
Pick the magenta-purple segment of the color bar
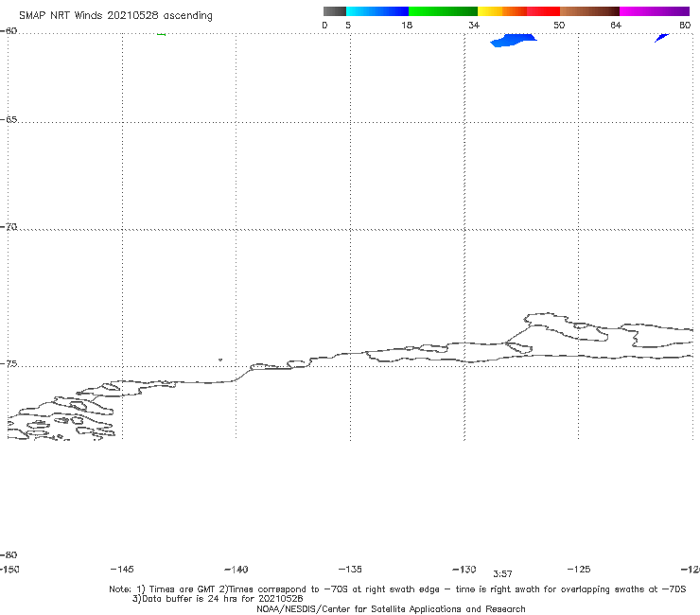click(655, 11)
